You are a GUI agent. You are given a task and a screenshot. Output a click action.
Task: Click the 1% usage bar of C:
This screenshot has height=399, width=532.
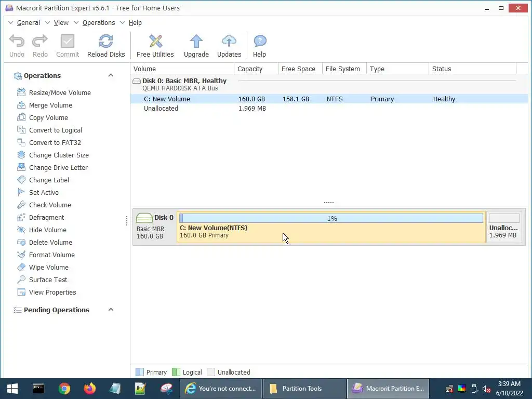pyautogui.click(x=331, y=219)
